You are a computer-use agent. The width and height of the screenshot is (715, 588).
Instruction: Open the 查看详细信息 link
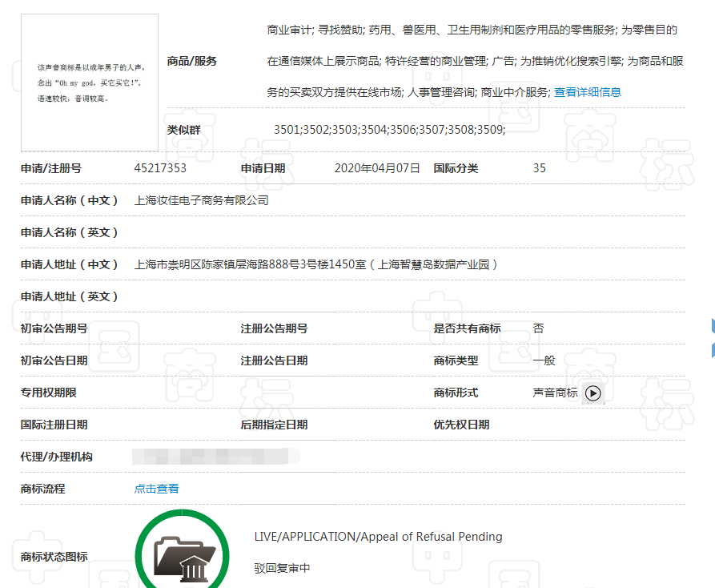coord(587,92)
